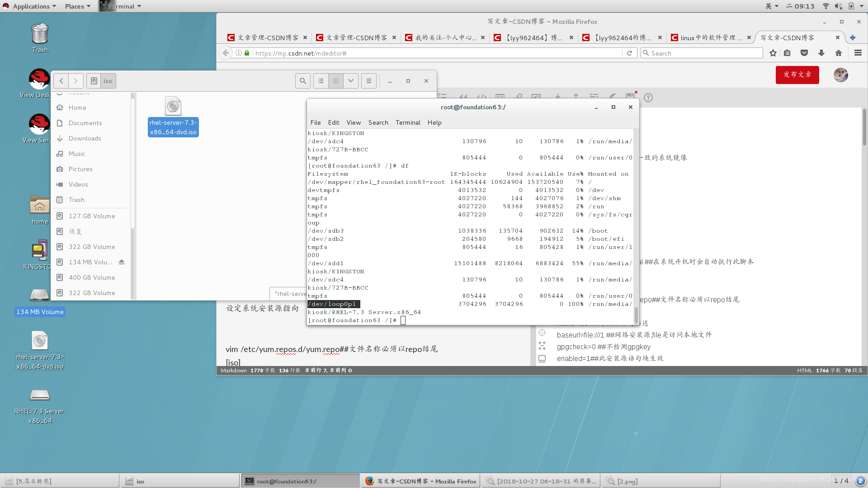The height and width of the screenshot is (488, 868).
Task: Go back in the file manager
Action: (x=61, y=81)
